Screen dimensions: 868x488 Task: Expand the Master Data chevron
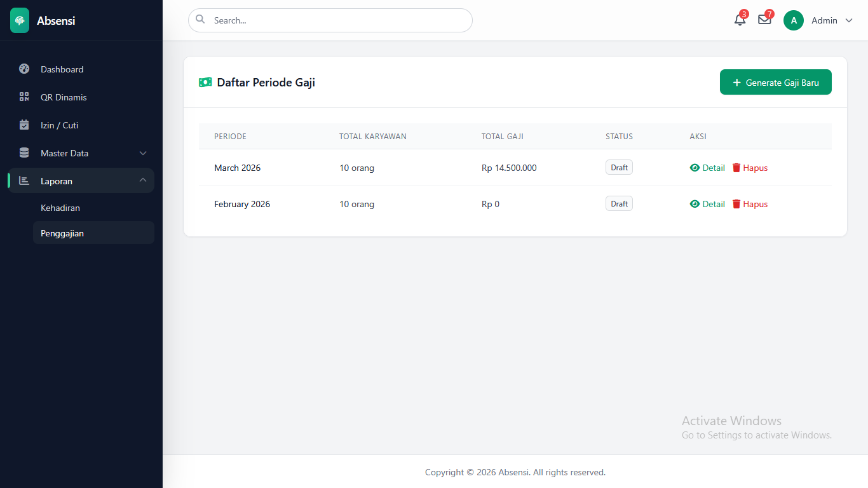[x=143, y=153]
